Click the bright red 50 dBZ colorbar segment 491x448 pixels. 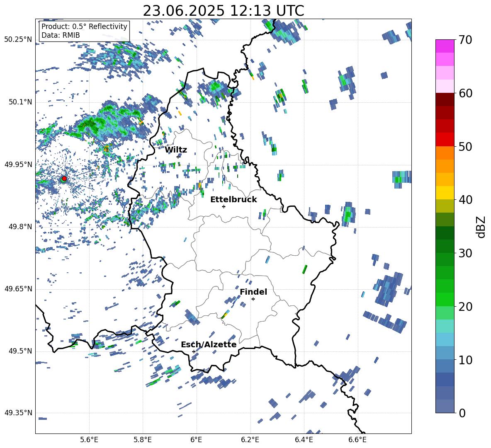(x=445, y=140)
